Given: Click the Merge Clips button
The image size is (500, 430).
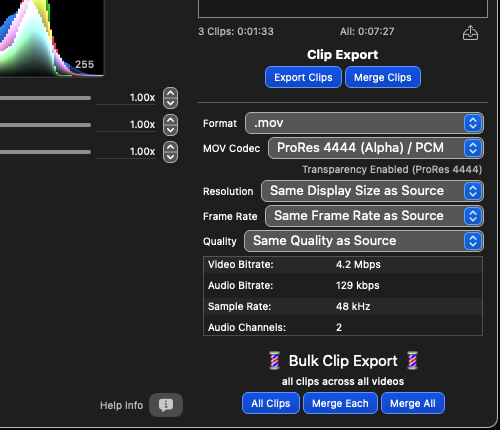Looking at the screenshot, I should click(383, 77).
